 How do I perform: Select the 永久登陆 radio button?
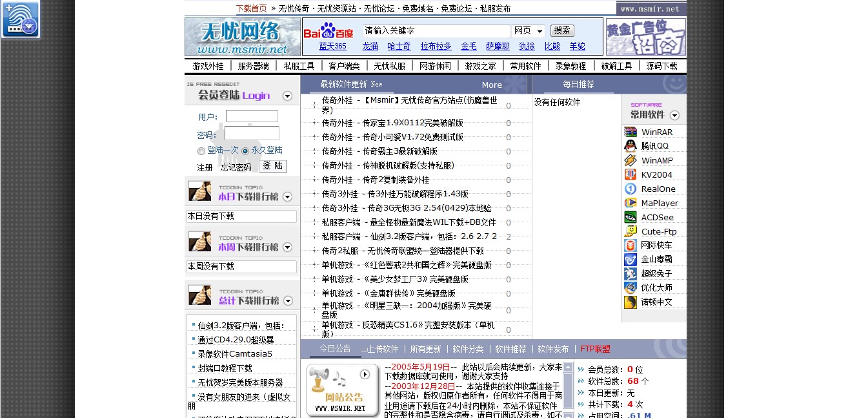[245, 151]
